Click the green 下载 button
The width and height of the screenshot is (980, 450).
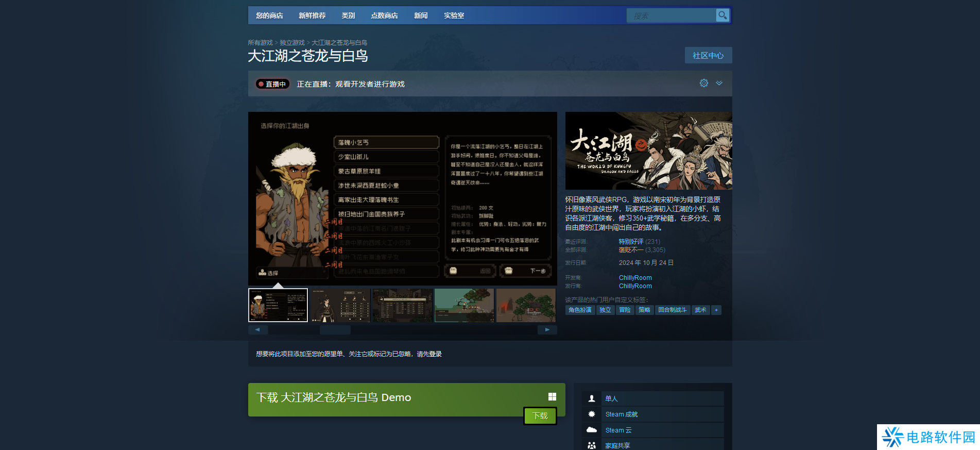(x=540, y=415)
